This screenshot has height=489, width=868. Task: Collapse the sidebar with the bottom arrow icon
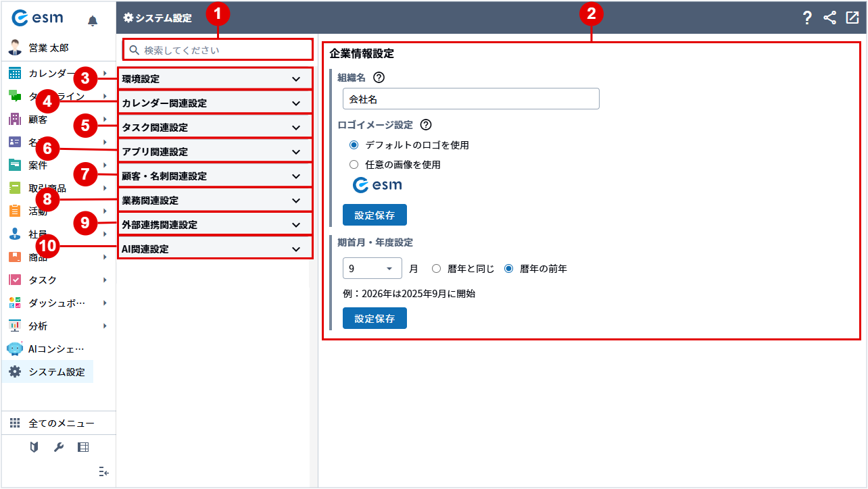pos(103,471)
